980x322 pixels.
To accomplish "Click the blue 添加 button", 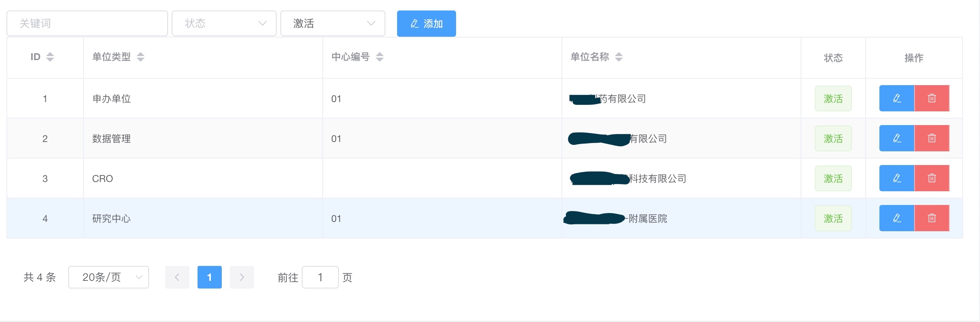I will (x=426, y=23).
